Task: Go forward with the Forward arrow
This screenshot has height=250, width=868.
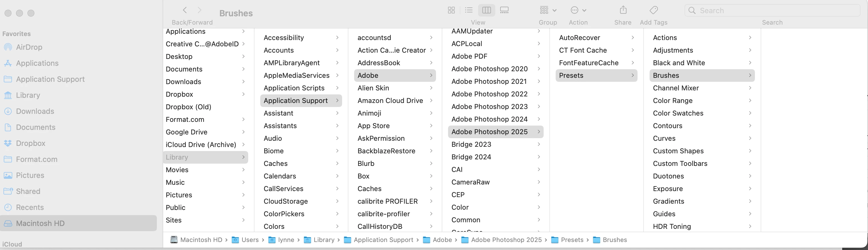Action: 200,10
